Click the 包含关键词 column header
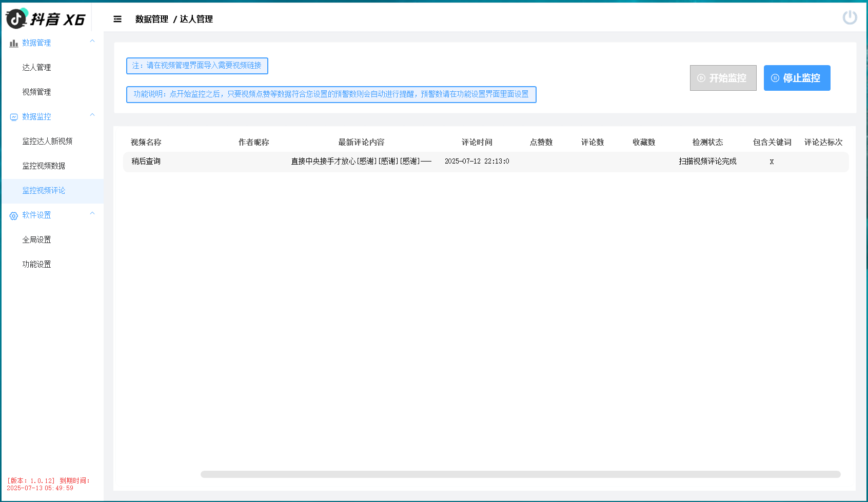The height and width of the screenshot is (502, 868). (772, 143)
